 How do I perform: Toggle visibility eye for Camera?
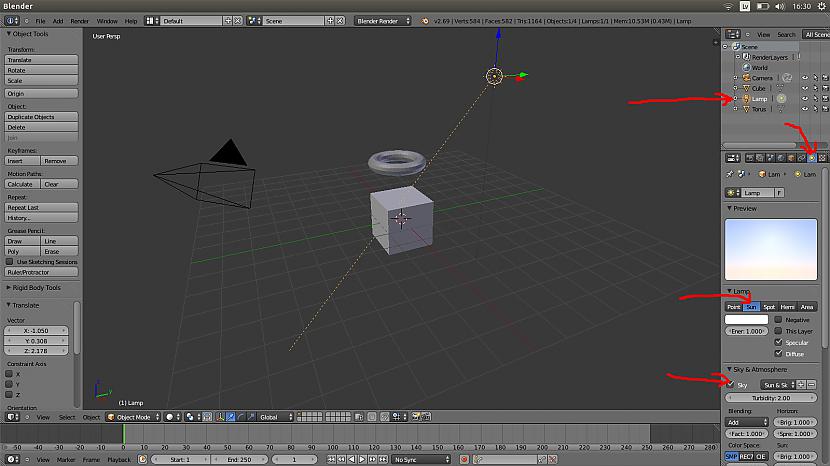(805, 78)
